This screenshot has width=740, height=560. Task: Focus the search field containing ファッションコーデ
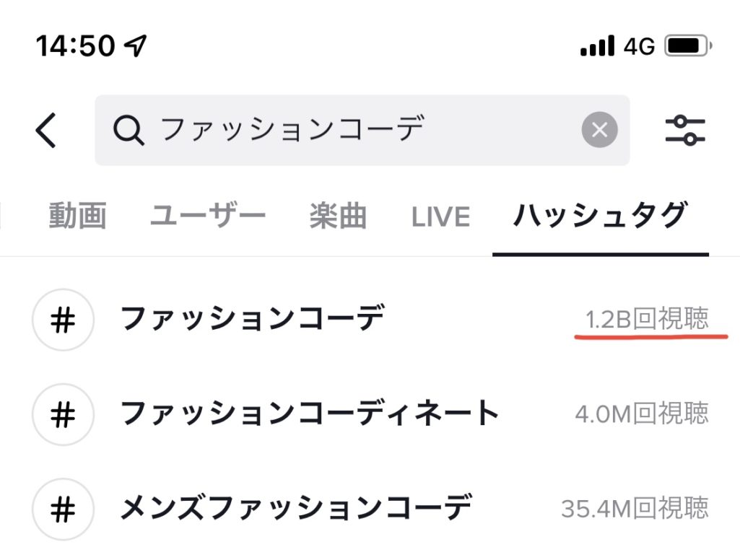[x=362, y=130]
